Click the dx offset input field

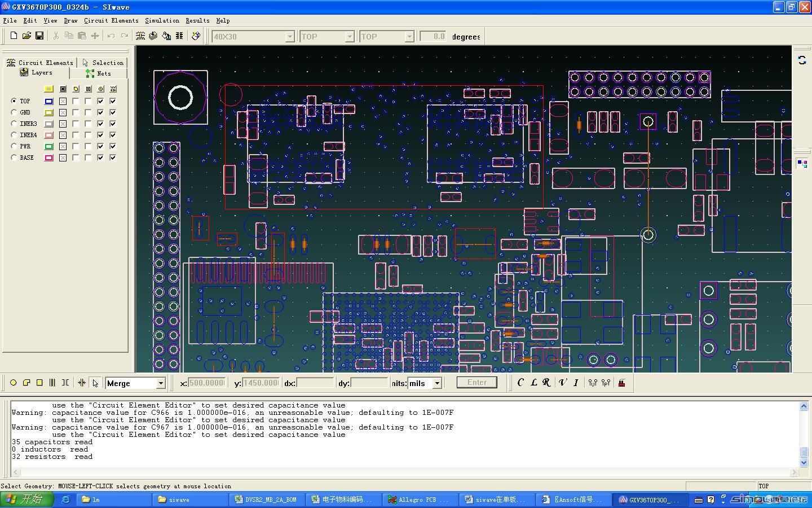pos(315,383)
